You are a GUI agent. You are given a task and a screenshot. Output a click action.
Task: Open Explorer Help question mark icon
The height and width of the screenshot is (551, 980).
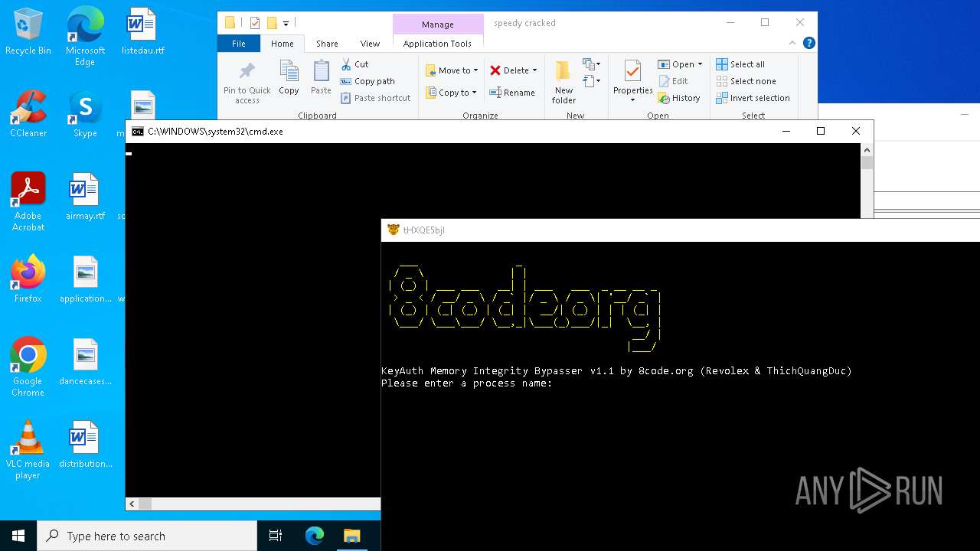pos(808,44)
